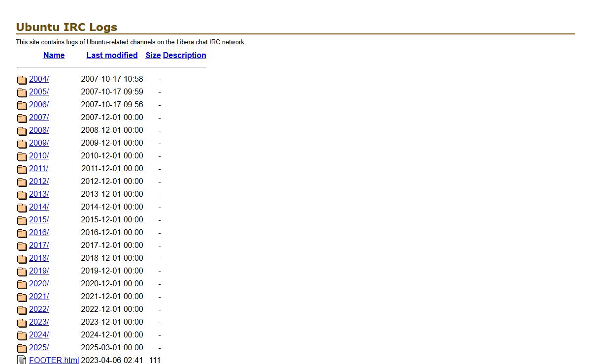The width and height of the screenshot is (591, 364).
Task: Open the 2013/ logs directory link
Action: click(x=39, y=194)
